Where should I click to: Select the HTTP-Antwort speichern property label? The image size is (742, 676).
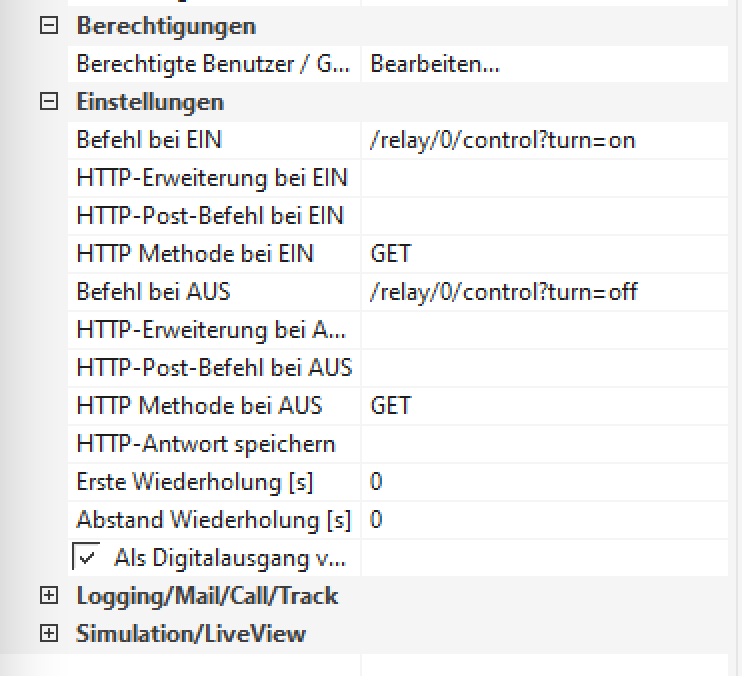pos(206,444)
